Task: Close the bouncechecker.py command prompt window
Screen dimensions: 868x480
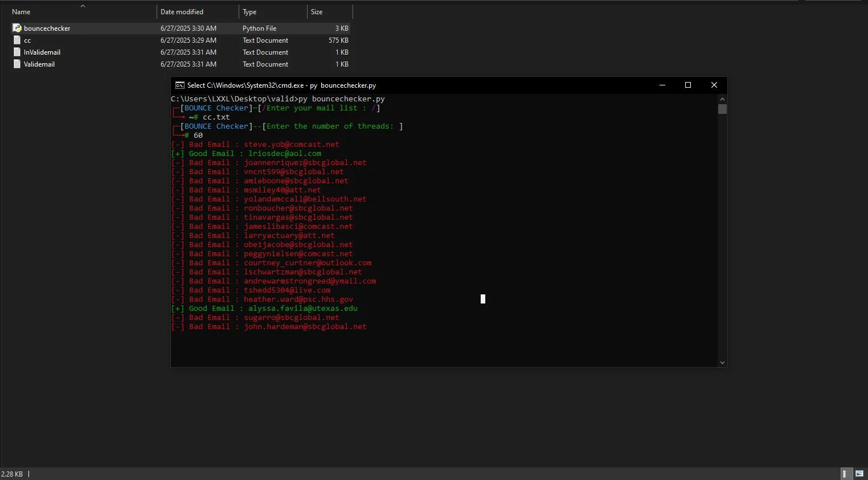Action: coord(714,85)
